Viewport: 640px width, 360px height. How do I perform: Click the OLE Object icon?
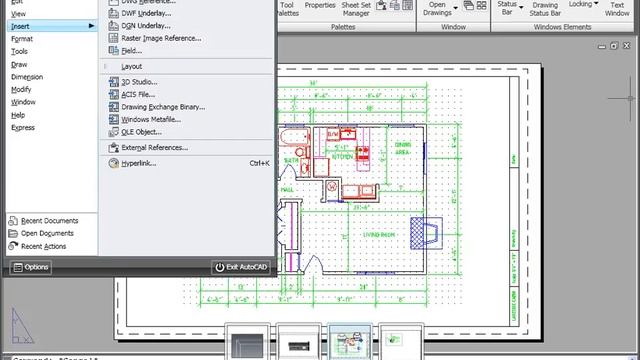[113, 132]
